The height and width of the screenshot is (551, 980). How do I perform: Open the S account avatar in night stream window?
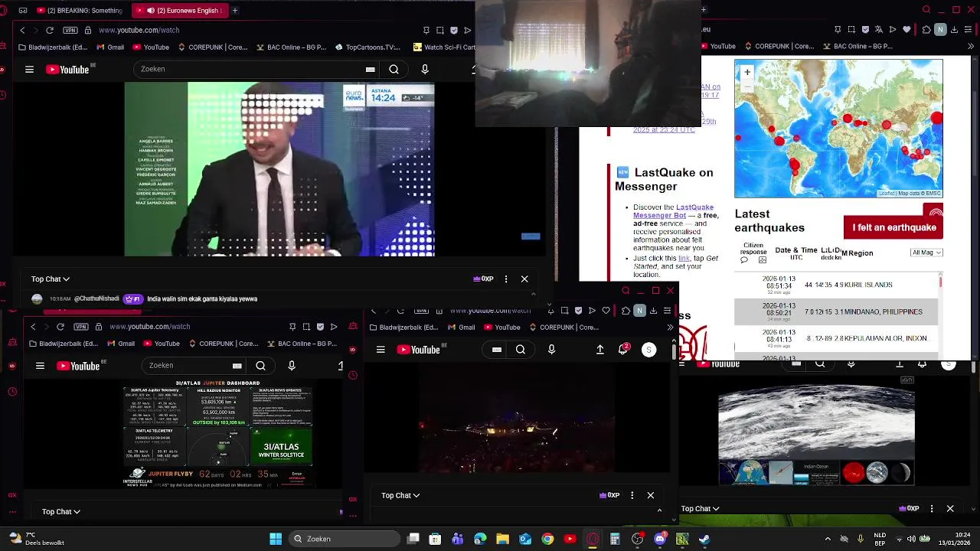point(648,350)
